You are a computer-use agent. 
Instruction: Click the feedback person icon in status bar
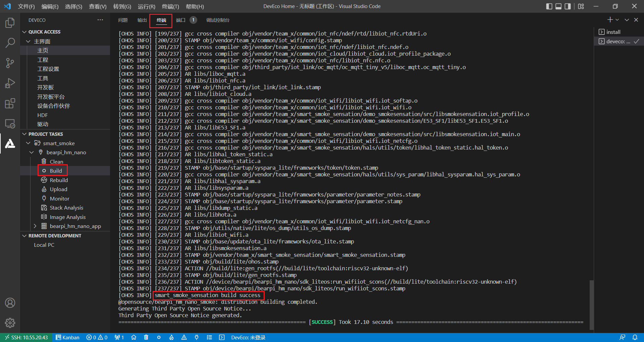pyautogui.click(x=622, y=337)
